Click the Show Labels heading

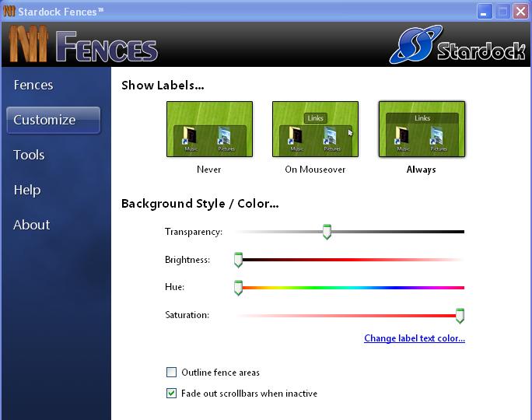pyautogui.click(x=163, y=85)
